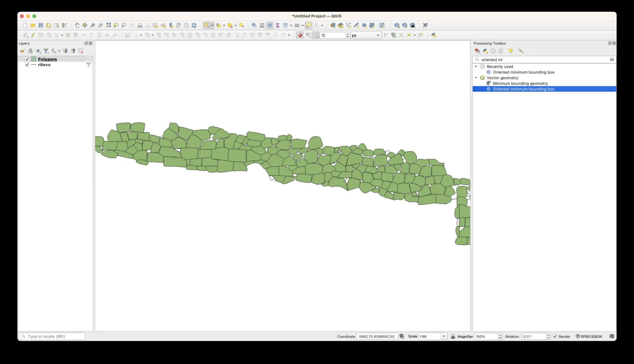Click Save Project floppy disk icon
The height and width of the screenshot is (364, 634).
[x=41, y=25]
